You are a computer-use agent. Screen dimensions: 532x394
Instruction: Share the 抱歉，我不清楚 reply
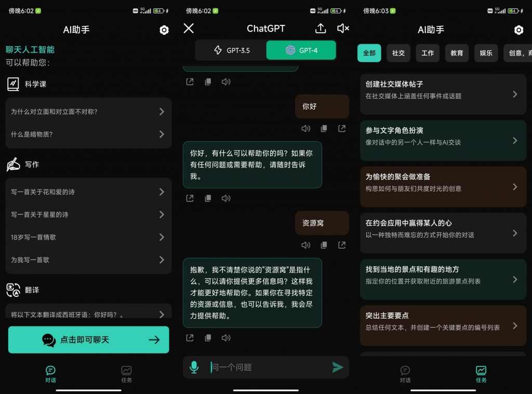pyautogui.click(x=190, y=338)
